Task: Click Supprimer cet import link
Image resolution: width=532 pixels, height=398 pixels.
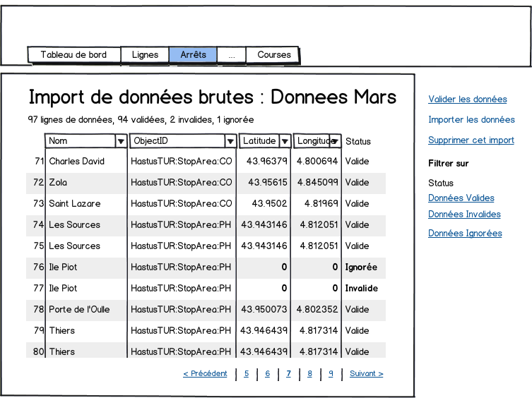Action: point(471,140)
